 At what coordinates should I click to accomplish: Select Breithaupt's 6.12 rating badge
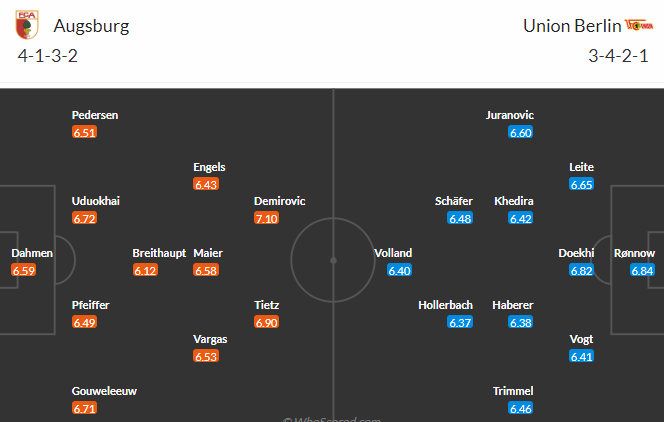[x=145, y=270]
